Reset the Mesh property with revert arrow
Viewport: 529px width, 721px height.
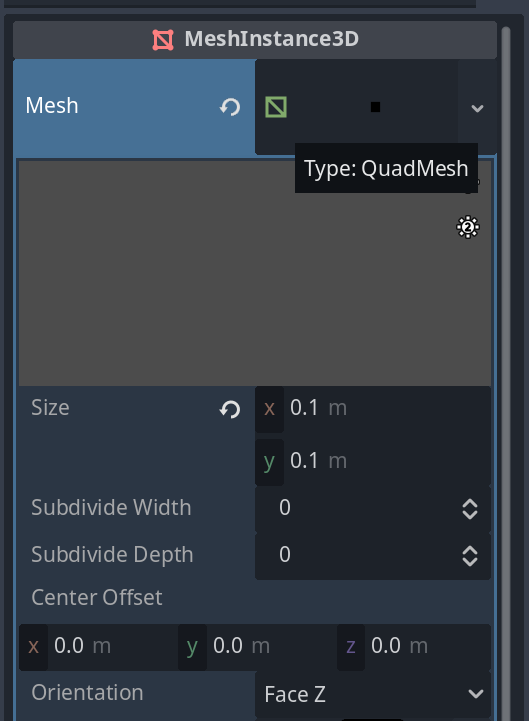[230, 107]
